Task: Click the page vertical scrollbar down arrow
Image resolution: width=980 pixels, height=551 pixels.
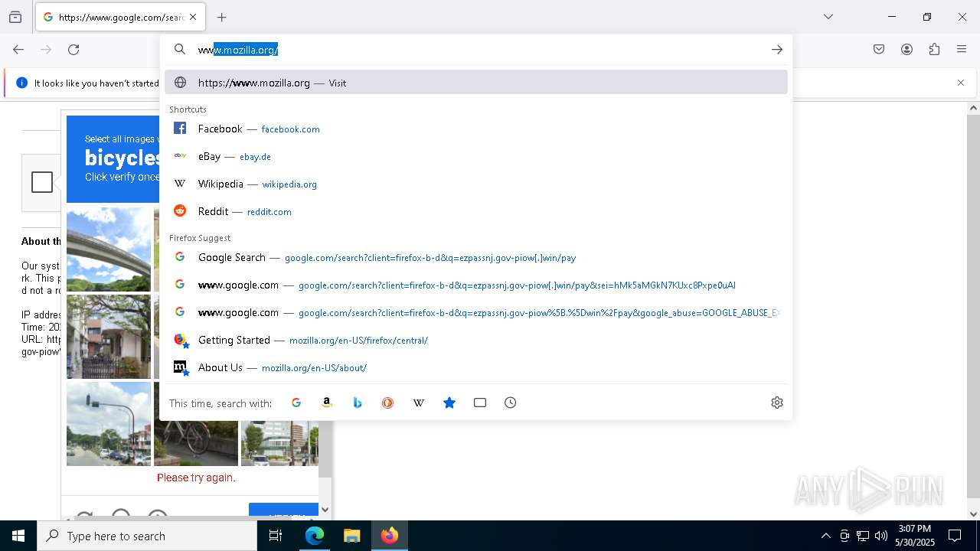Action: (x=973, y=514)
